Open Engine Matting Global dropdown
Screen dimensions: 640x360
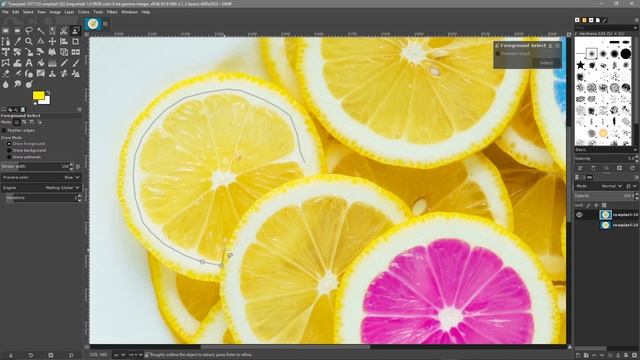(x=41, y=188)
